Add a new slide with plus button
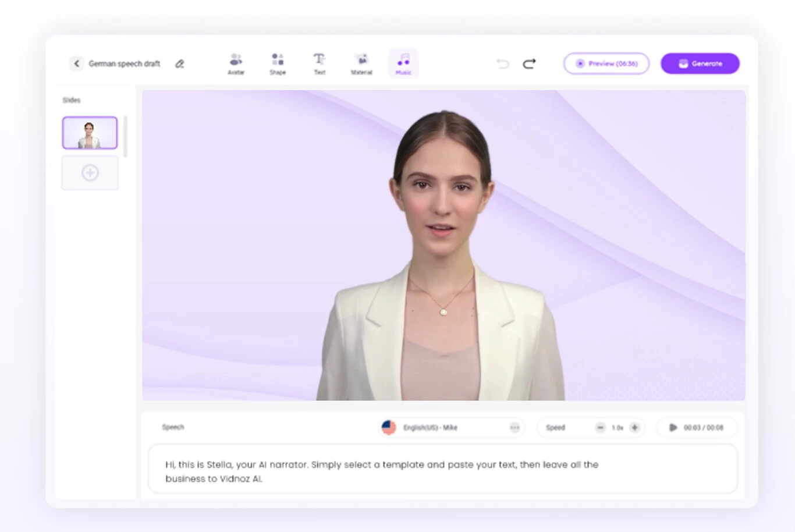Viewport: 795px width, 532px height. [90, 173]
